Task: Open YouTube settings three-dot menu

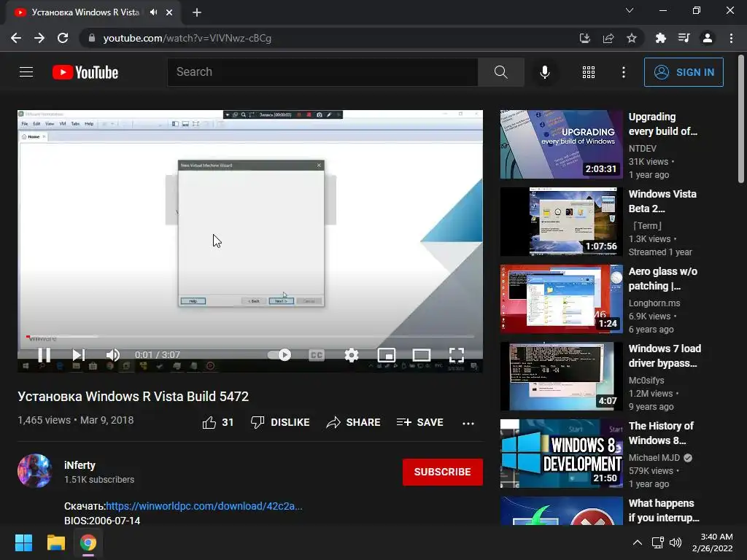Action: coord(624,72)
